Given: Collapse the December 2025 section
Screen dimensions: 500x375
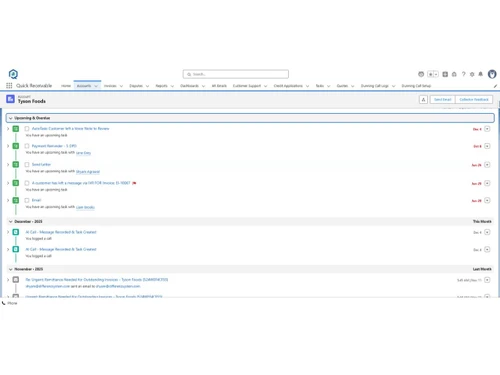Looking at the screenshot, I should tap(10, 222).
